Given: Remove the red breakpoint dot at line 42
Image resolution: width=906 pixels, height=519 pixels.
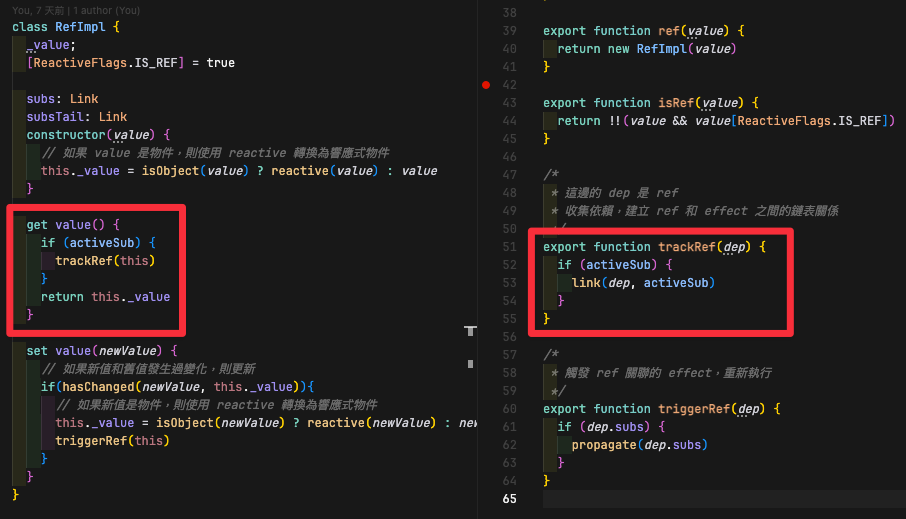Looking at the screenshot, I should [486, 85].
